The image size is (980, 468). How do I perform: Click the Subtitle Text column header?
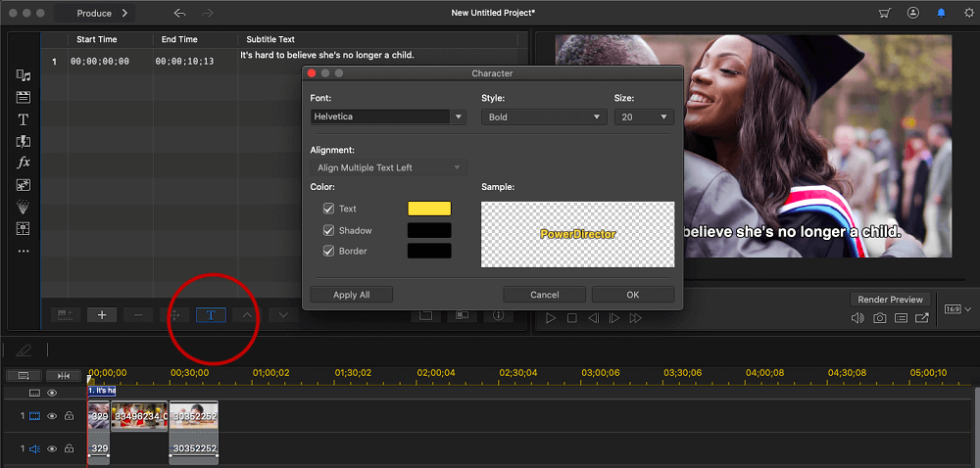tap(270, 39)
